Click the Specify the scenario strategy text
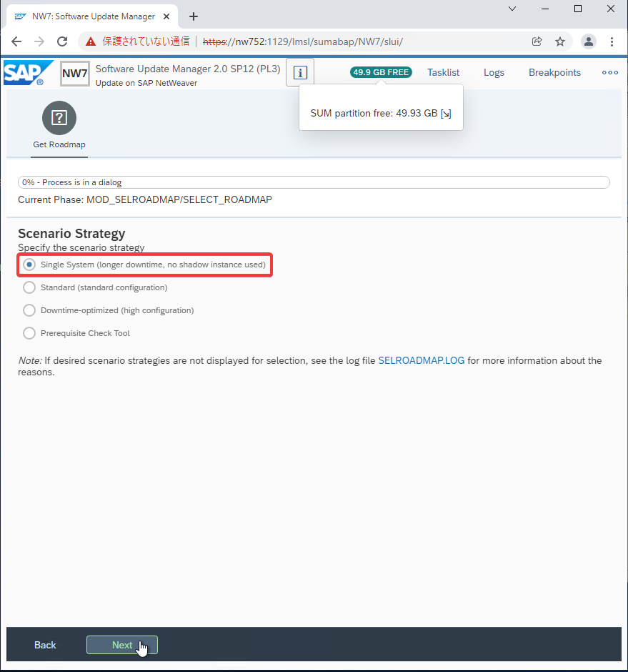This screenshot has height=672, width=628. coord(81,248)
